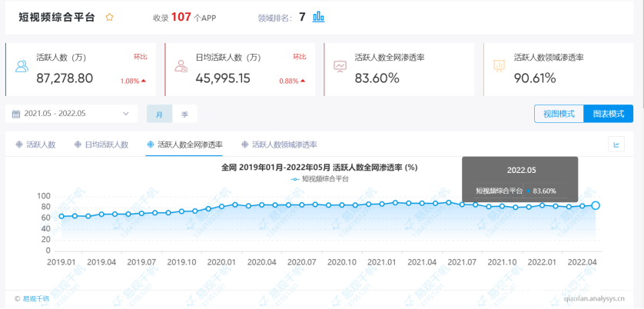The width and height of the screenshot is (644, 309).
Task: Click the tooltip value 83.60%
Action: [x=544, y=191]
